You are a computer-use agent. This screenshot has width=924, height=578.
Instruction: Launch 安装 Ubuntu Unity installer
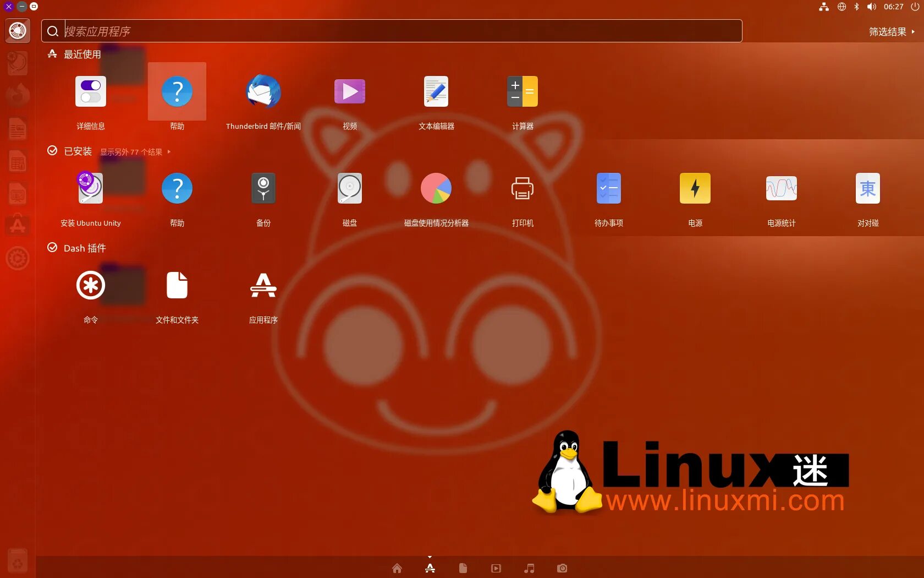point(91,188)
